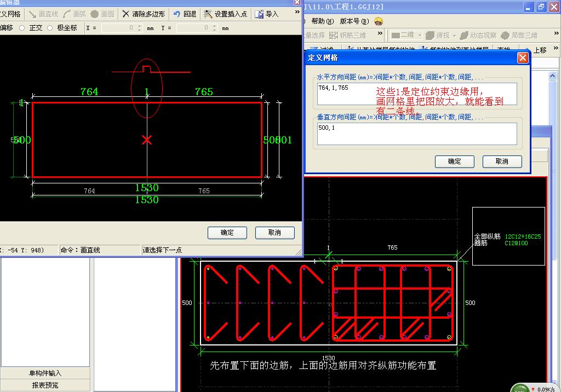Expand the view toolbar overflow chevron after 局部三维
Screen dimensions: 561x392
point(557,33)
